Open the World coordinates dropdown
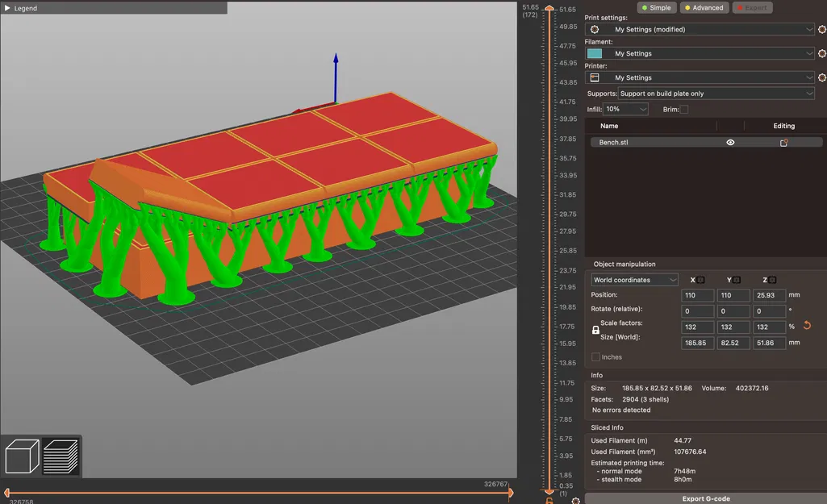827x504 pixels. tap(634, 280)
